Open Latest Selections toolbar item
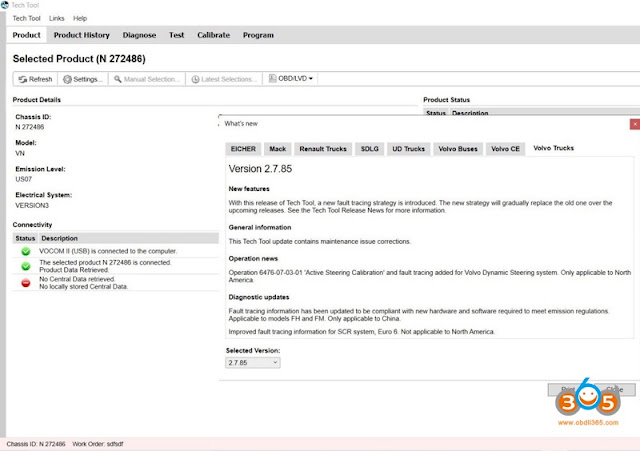Screen dimensions: 640x451 (x=224, y=79)
